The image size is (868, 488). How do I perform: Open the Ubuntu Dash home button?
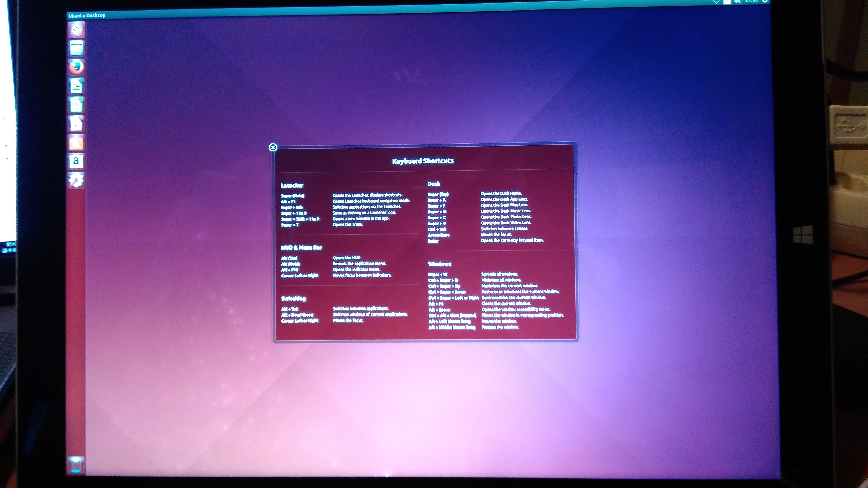(x=77, y=30)
